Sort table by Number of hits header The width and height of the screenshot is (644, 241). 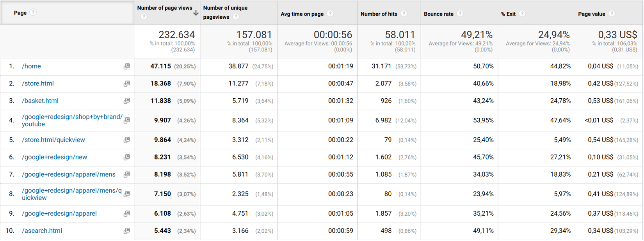click(x=379, y=14)
